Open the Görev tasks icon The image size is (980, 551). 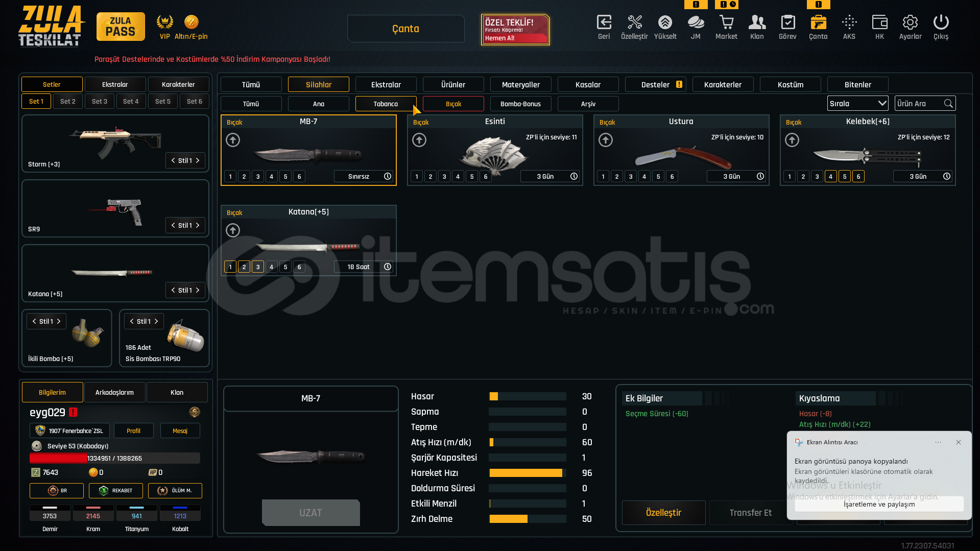click(x=787, y=22)
